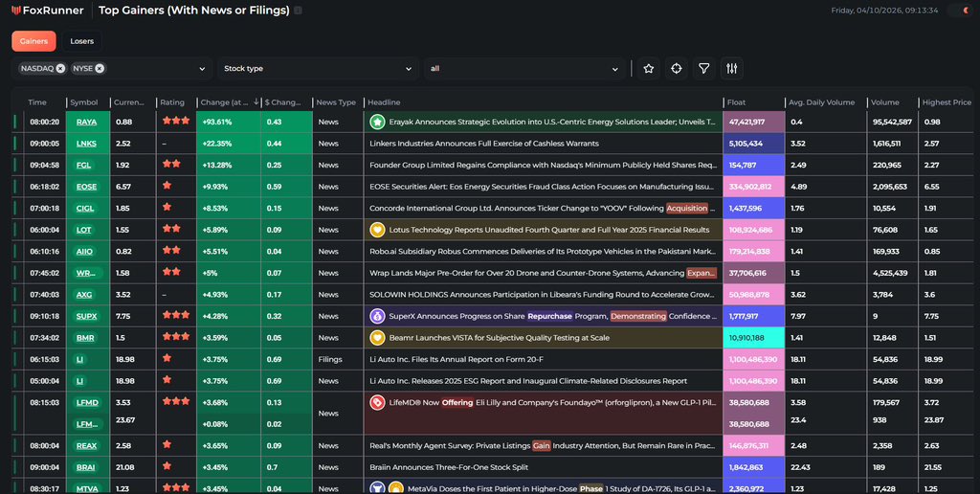Click the purple money bag icon in the SuperX headline
980x494 pixels.
coord(377,317)
